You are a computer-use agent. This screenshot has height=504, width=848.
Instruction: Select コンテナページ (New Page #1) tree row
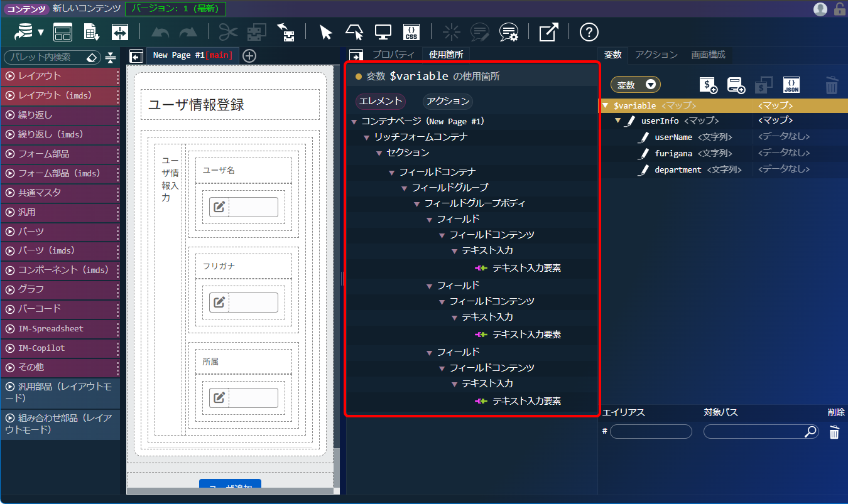tap(472, 121)
